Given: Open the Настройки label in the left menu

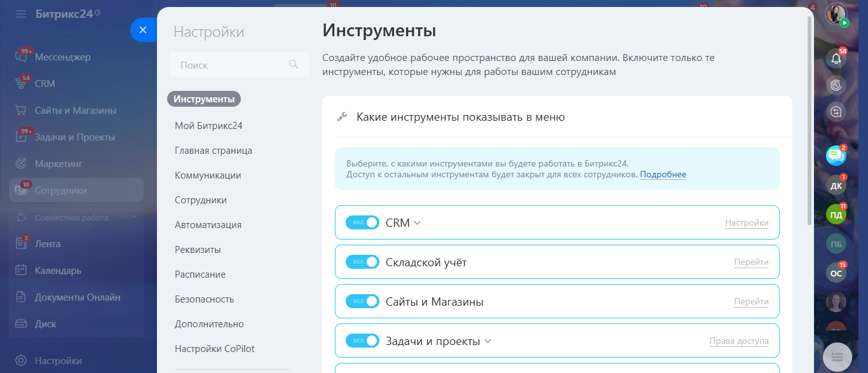Looking at the screenshot, I should [x=58, y=361].
